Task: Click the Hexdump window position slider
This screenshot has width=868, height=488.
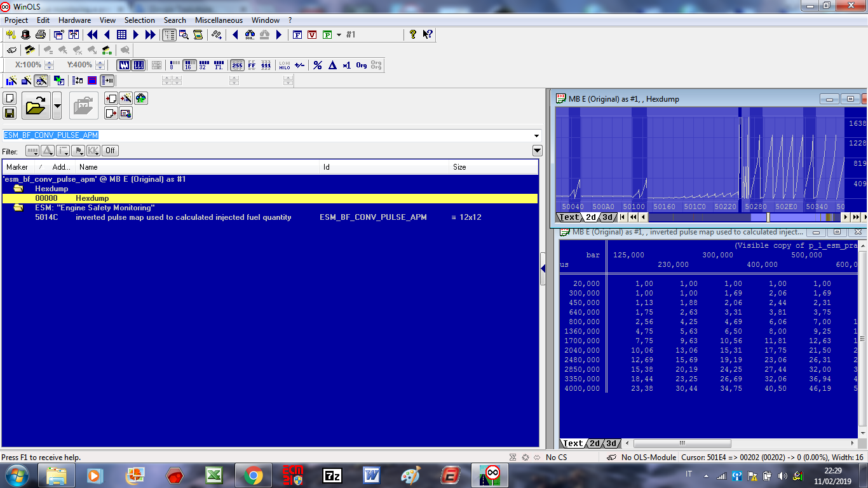Action: click(x=768, y=217)
